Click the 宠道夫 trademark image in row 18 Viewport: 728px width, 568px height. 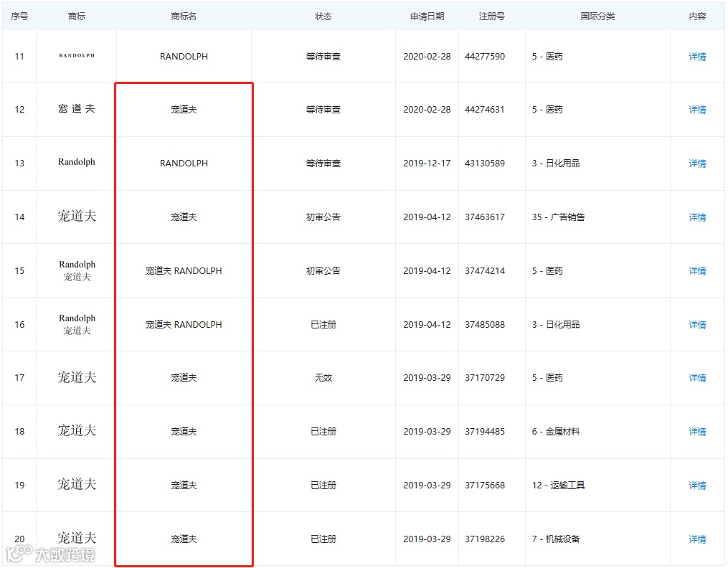[x=77, y=430]
